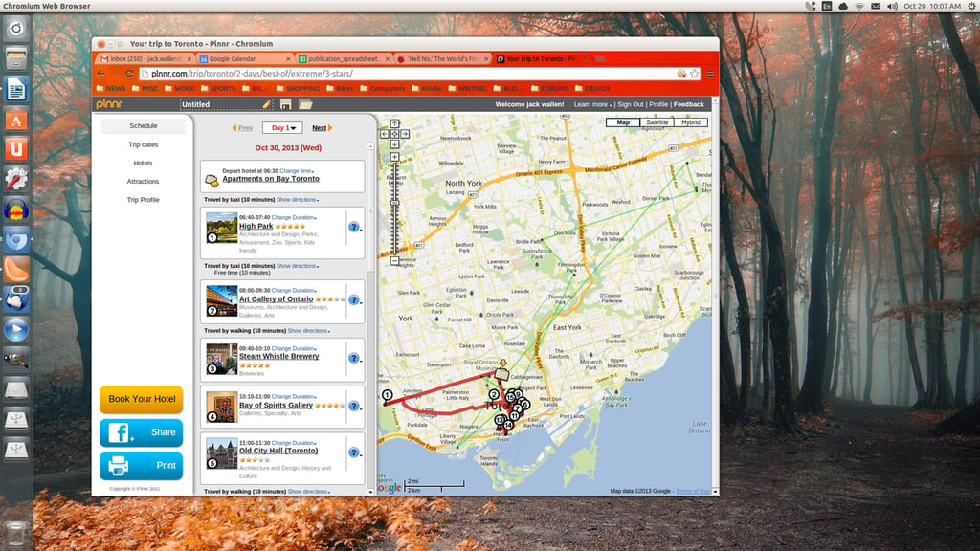The image size is (980, 551).
Task: Expand Show directions below the High Park card
Action: pyautogui.click(x=298, y=266)
